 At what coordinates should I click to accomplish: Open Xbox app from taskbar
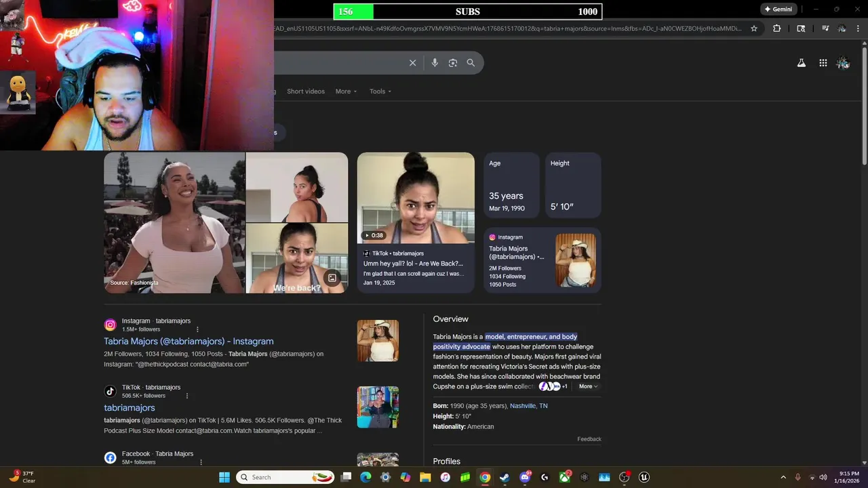click(x=564, y=477)
